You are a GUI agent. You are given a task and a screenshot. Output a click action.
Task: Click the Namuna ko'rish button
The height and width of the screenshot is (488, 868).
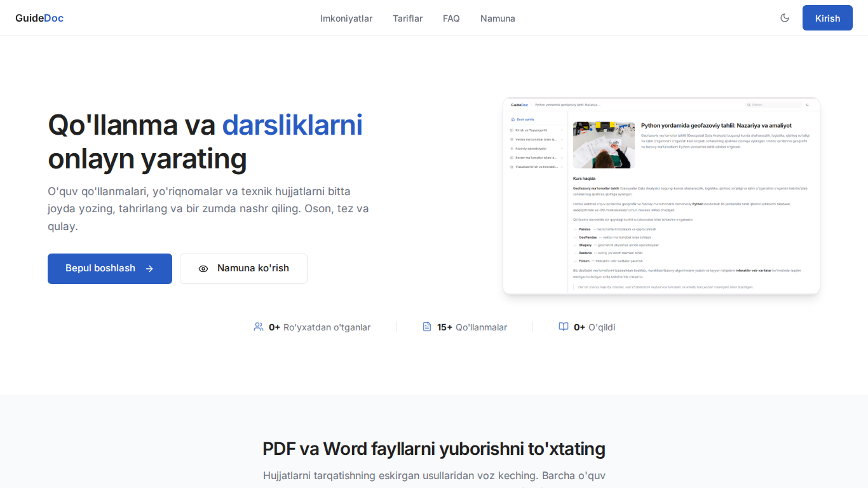coord(243,269)
